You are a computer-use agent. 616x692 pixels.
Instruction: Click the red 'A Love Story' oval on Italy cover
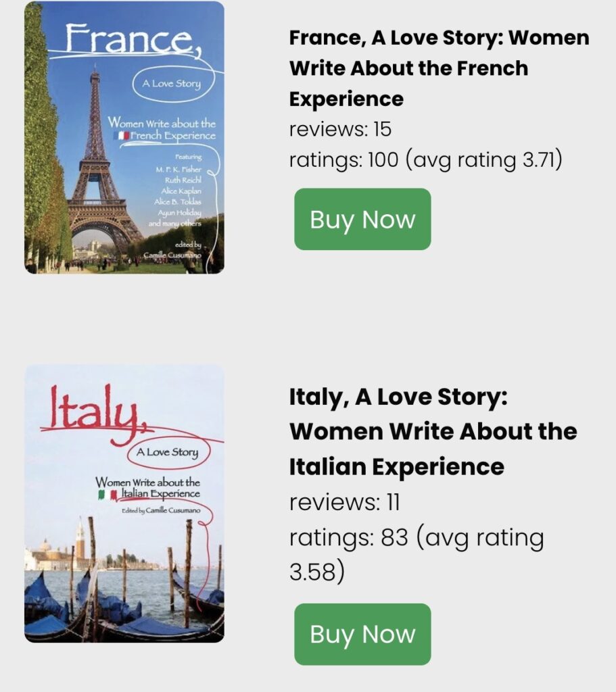167,452
